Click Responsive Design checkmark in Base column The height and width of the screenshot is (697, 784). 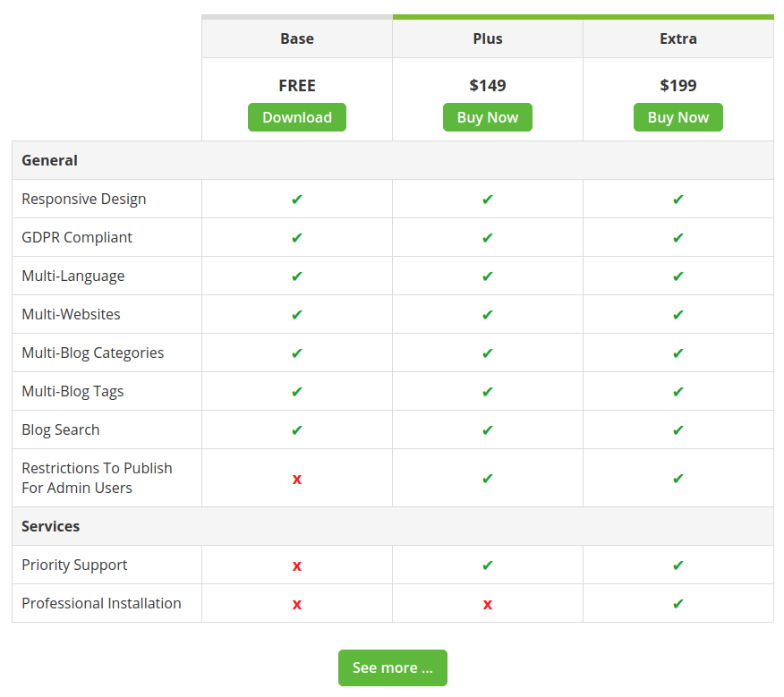point(297,200)
